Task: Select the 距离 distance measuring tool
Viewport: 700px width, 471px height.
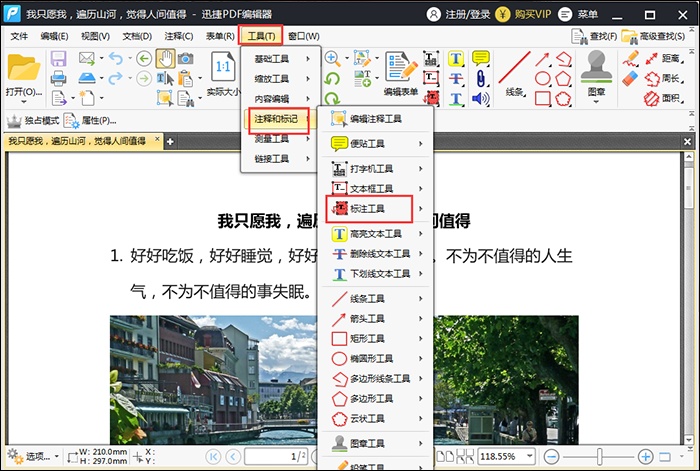Action: click(x=664, y=58)
